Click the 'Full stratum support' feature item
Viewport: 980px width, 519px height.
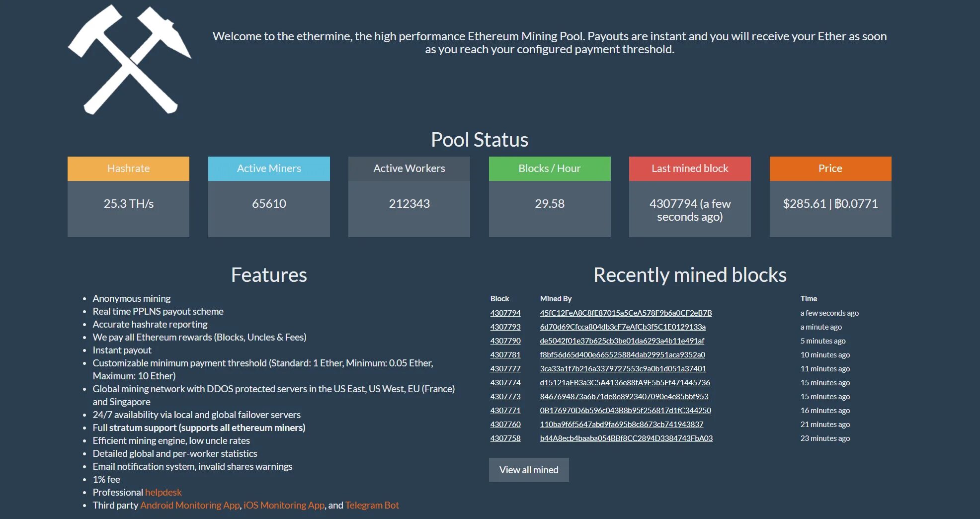click(x=199, y=428)
